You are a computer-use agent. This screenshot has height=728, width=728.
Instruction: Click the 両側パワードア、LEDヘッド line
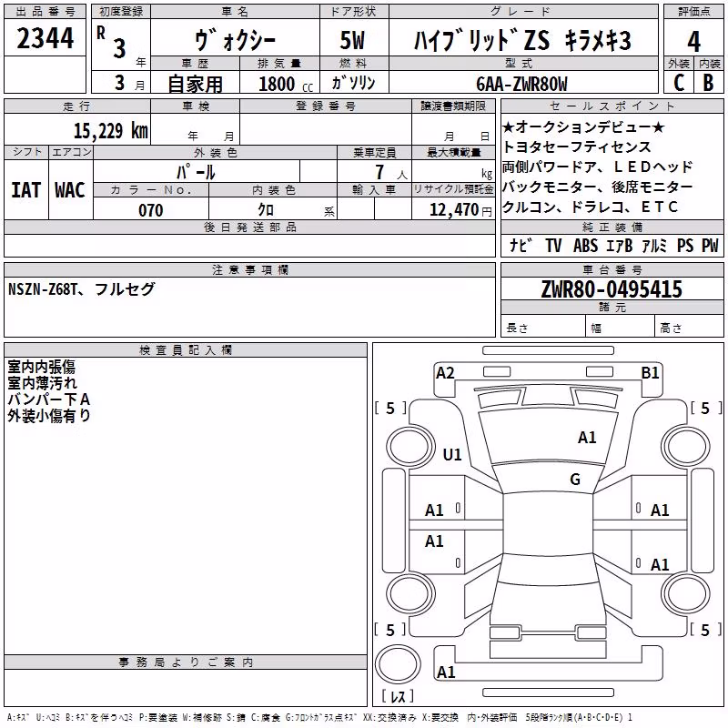point(598,167)
